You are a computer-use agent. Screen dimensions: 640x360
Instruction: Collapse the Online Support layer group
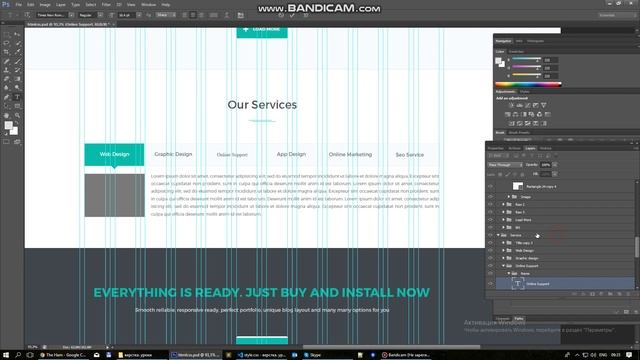tap(504, 266)
